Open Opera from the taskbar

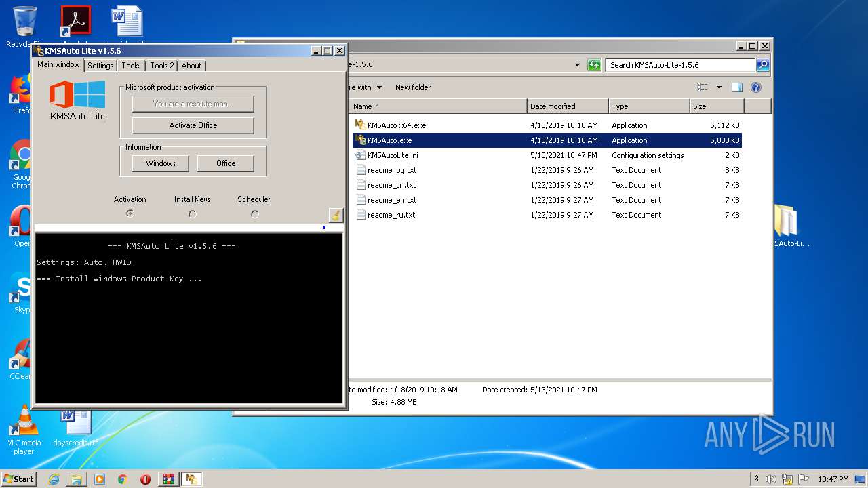145,479
